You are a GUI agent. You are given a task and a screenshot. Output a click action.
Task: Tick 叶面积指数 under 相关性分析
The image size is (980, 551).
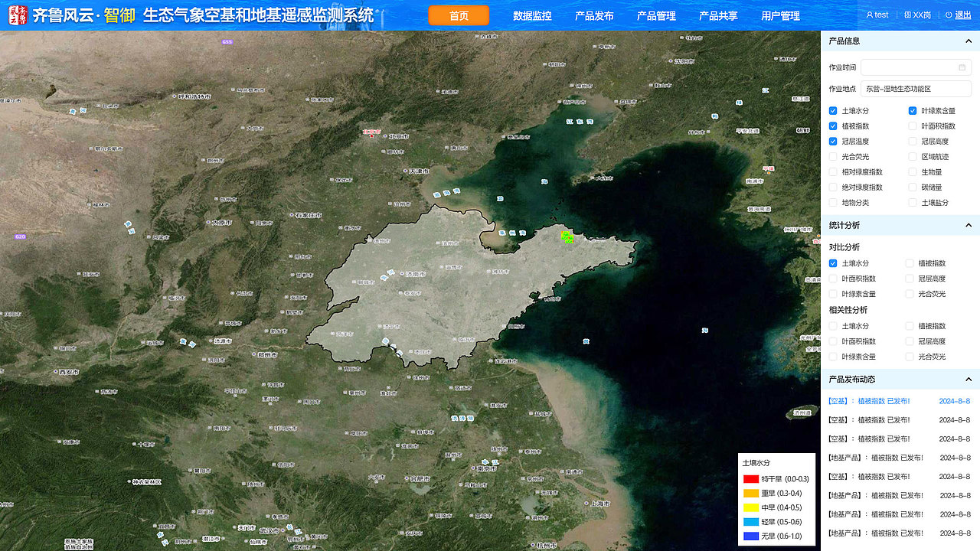(x=833, y=341)
